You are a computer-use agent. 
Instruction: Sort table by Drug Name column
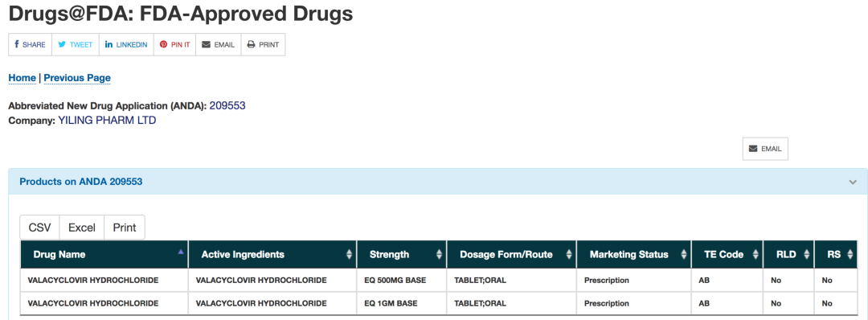104,255
